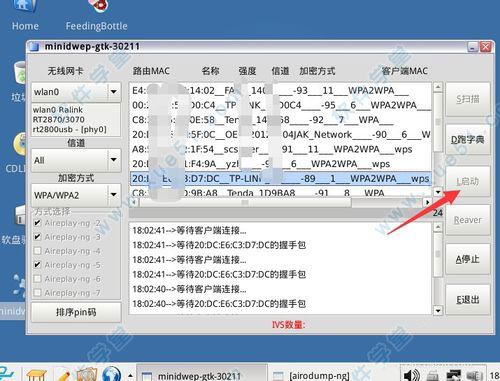Select the network row ending 14:02 WPA2WPA
Image resolution: width=500 pixels, height=381 pixels.
point(281,90)
